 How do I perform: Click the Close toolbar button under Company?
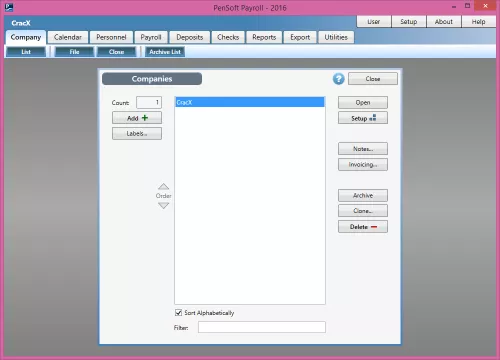pos(116,52)
